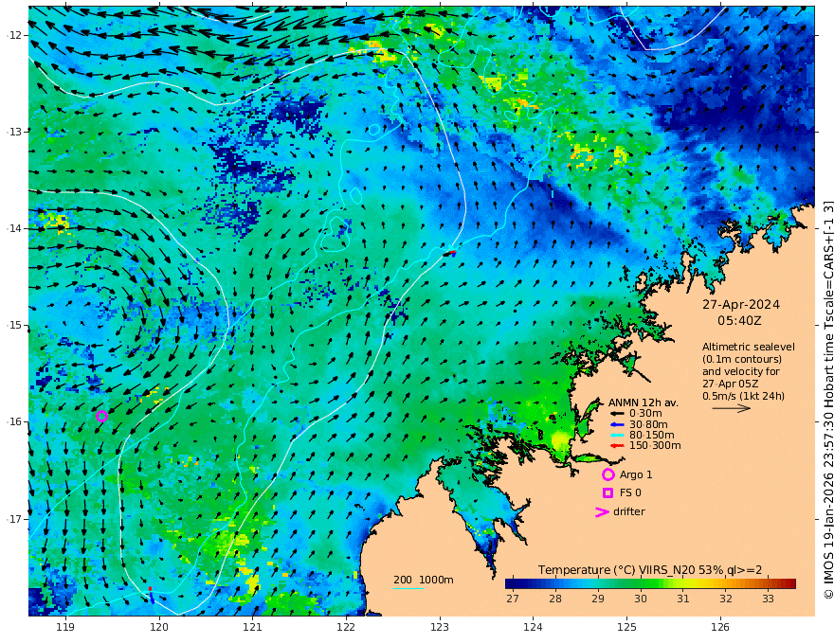834x644 pixels.
Task: Click the temperature color bar at 32
Action: click(726, 584)
